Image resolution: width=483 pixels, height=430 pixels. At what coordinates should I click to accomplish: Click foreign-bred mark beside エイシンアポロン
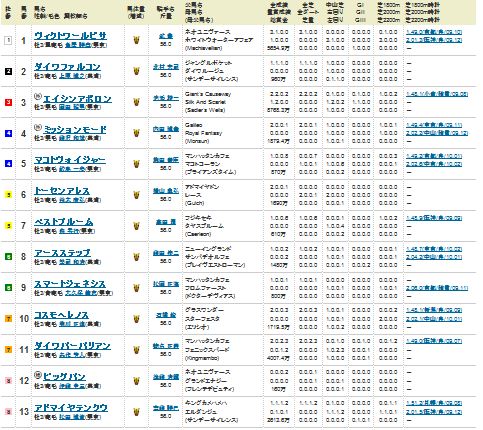coord(38,96)
